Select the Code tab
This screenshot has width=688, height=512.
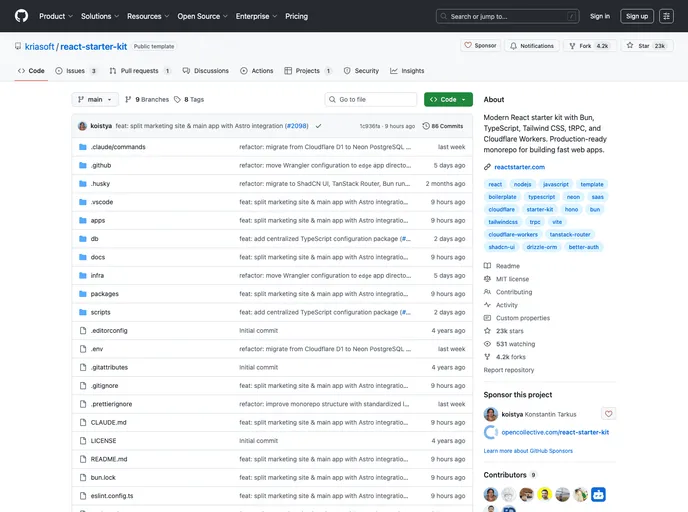click(31, 71)
